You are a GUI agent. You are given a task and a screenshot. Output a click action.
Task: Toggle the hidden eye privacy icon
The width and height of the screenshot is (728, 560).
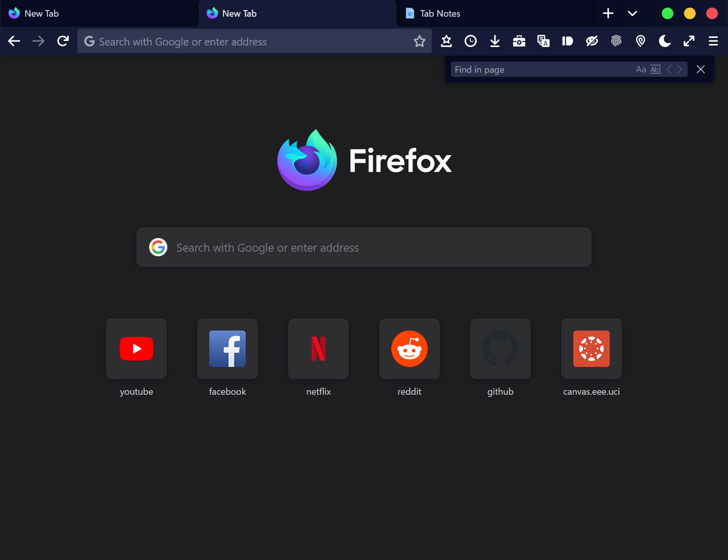591,41
